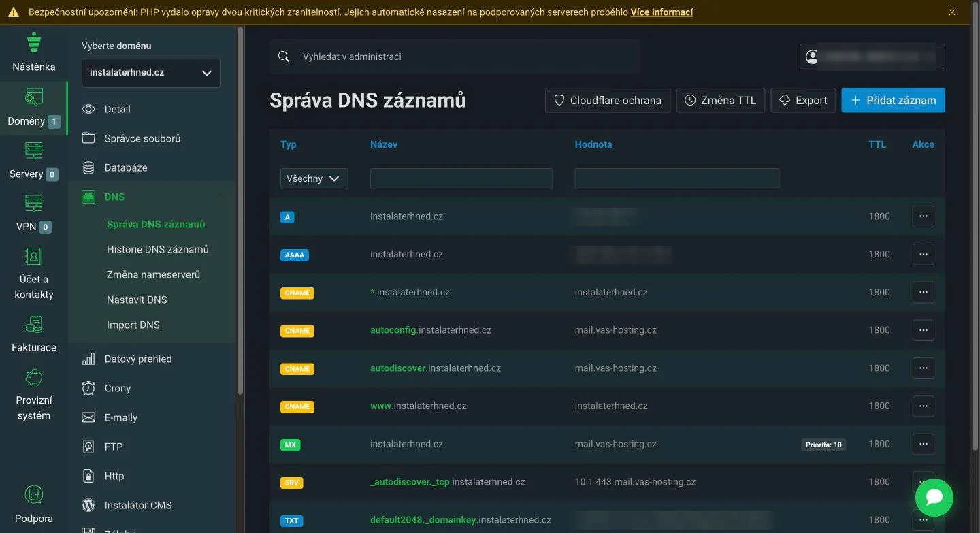Open the Fakturace billing icon
The width and height of the screenshot is (980, 533).
click(34, 324)
